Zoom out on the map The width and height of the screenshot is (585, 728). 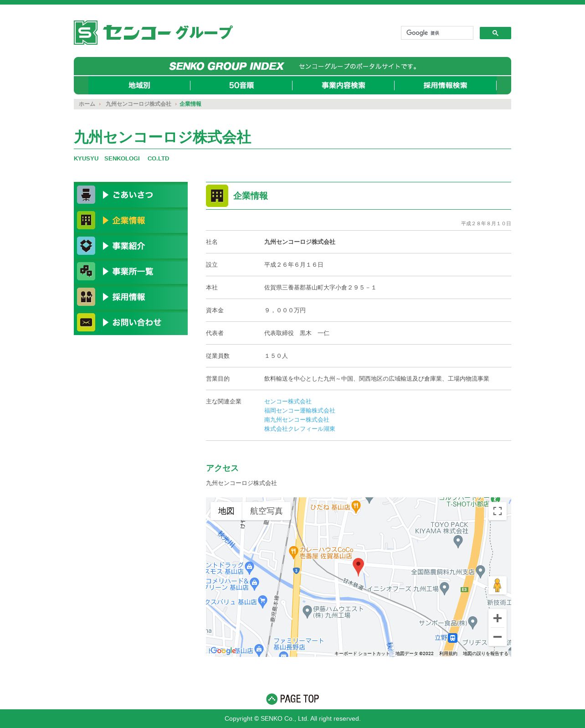pyautogui.click(x=498, y=637)
